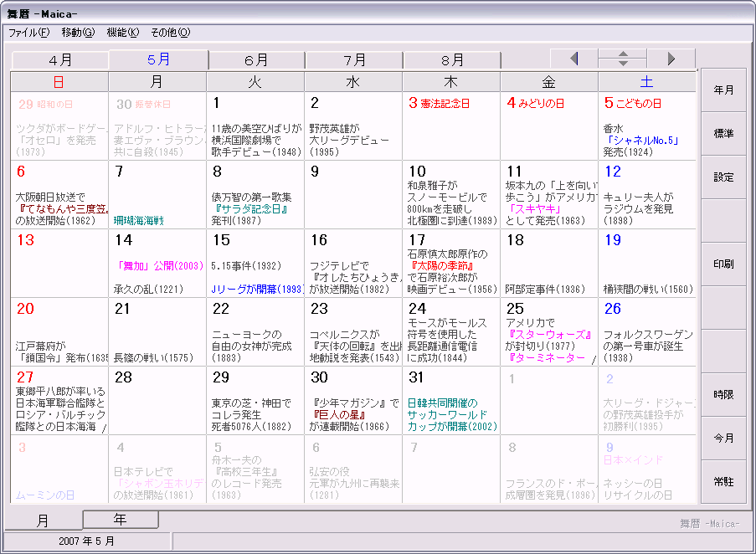Select May 24 モース cell
Image resolution: width=756 pixels, height=554 pixels.
[x=450, y=332]
